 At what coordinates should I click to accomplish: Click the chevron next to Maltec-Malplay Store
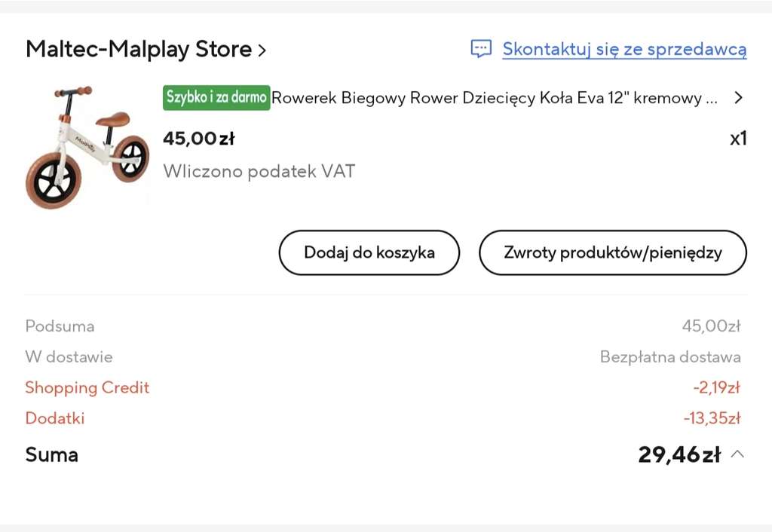pos(262,50)
